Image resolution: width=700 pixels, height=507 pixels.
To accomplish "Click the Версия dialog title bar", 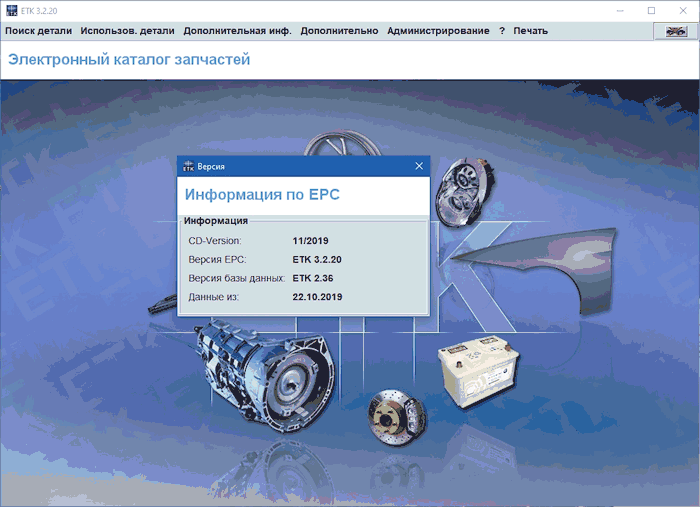I will (300, 166).
